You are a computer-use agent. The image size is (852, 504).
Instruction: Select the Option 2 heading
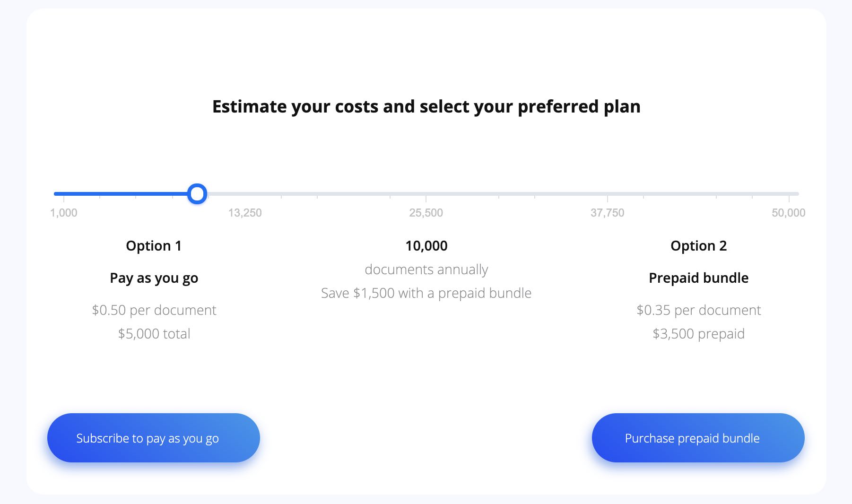coord(699,246)
